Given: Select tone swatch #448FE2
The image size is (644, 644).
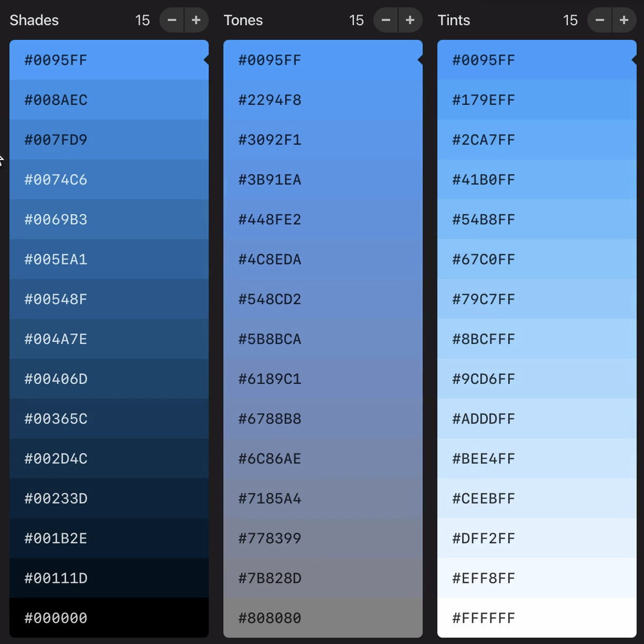Looking at the screenshot, I should click(x=323, y=219).
